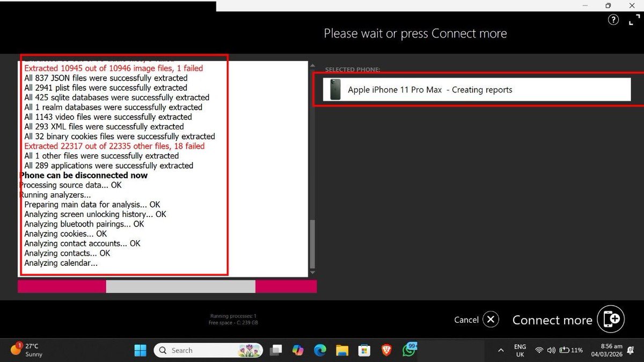Toggle fullscreen with the expand arrows icon

pos(633,20)
